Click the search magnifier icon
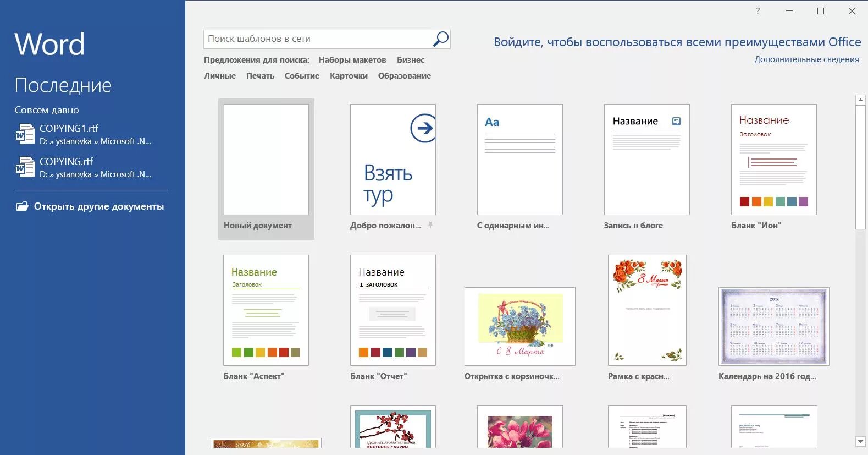This screenshot has width=868, height=455. coord(441,39)
